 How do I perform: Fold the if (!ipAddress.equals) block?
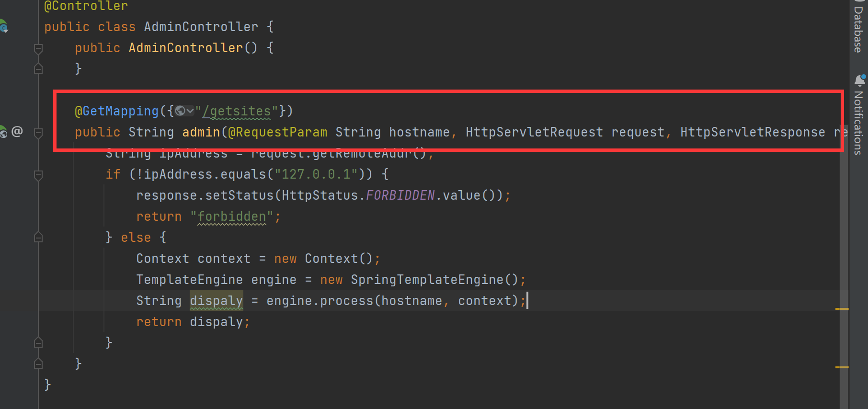(38, 175)
